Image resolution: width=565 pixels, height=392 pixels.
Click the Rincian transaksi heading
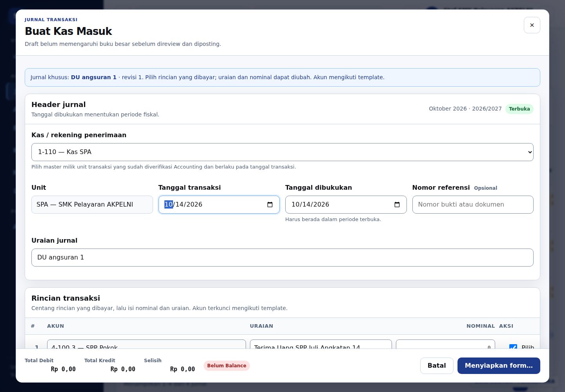tap(66, 298)
